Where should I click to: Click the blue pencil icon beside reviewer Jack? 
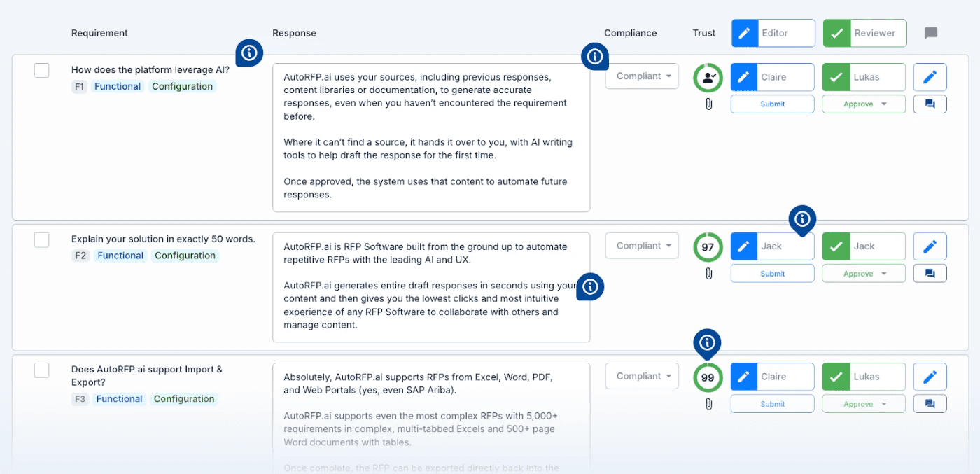(x=930, y=246)
